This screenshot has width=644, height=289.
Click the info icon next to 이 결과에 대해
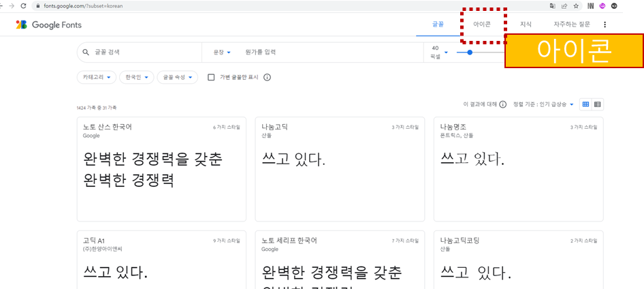502,104
